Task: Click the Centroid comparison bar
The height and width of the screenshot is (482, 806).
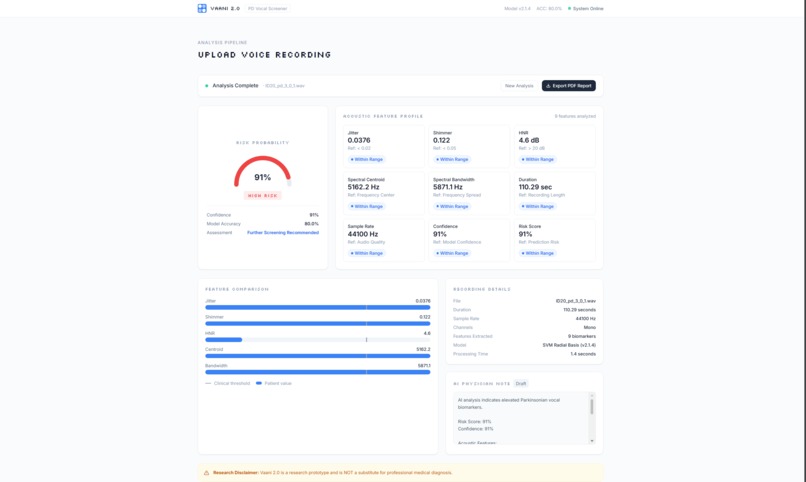Action: (318, 356)
